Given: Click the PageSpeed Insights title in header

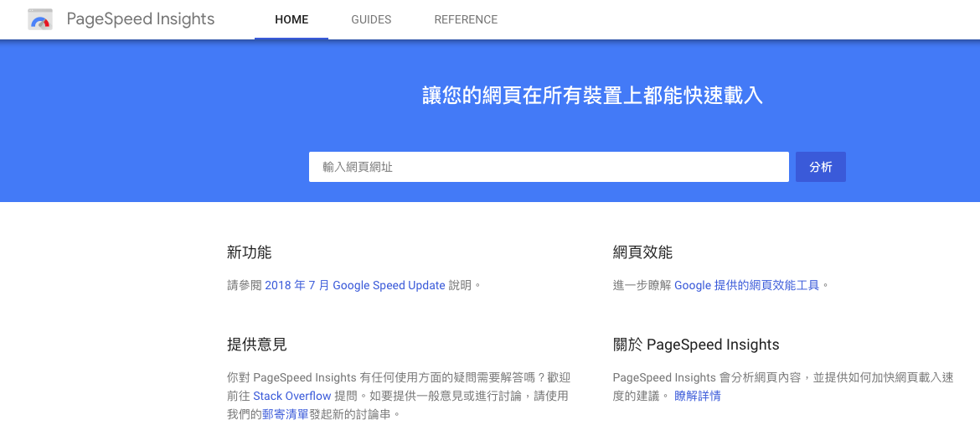Looking at the screenshot, I should point(140,19).
